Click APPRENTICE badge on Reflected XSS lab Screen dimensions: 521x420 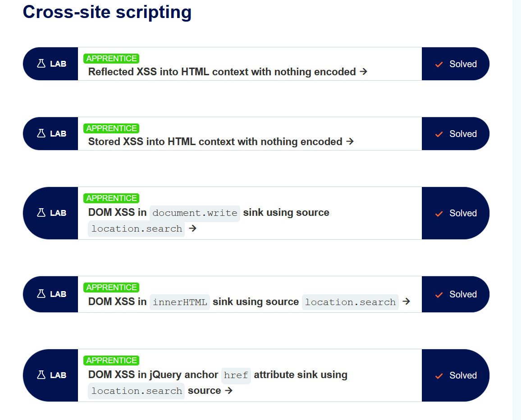[x=111, y=59]
